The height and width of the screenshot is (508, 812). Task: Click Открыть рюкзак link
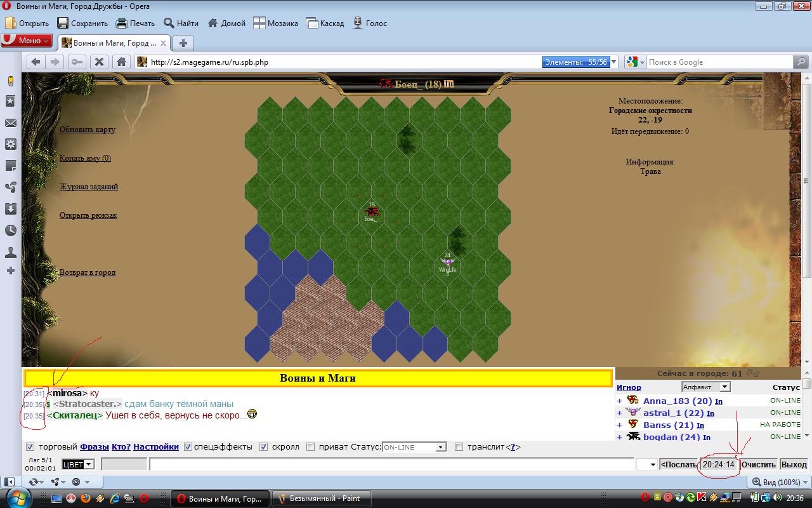pyautogui.click(x=88, y=215)
